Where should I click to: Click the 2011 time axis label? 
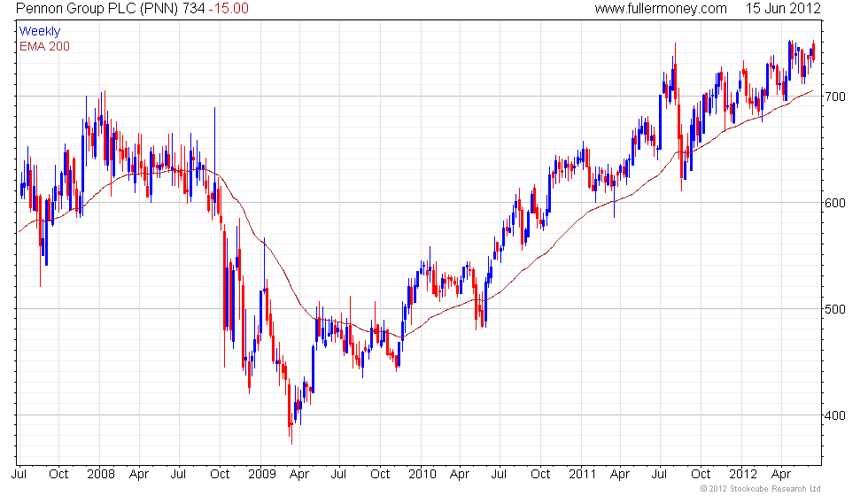(583, 474)
